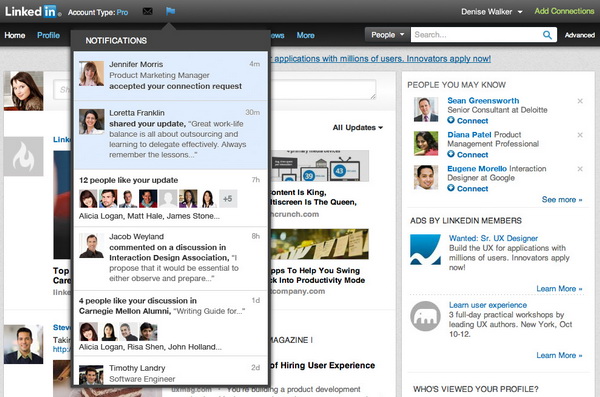
Task: Go to the Profile menu item
Action: tap(48, 35)
